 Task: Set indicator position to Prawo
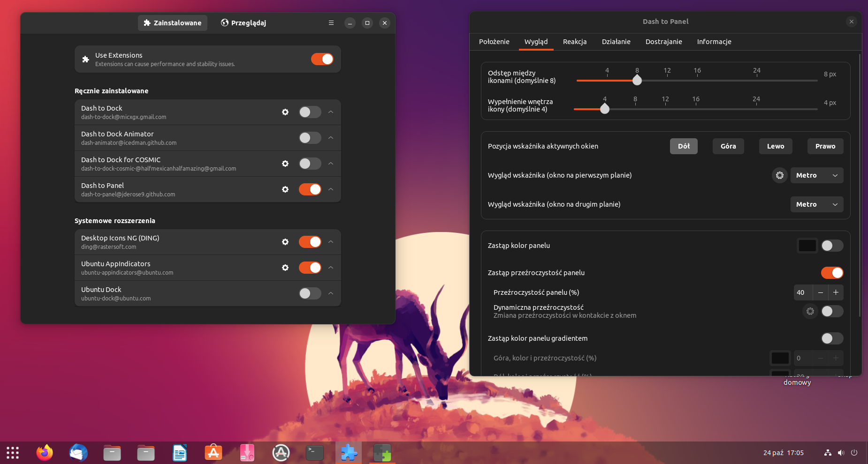[x=825, y=146]
